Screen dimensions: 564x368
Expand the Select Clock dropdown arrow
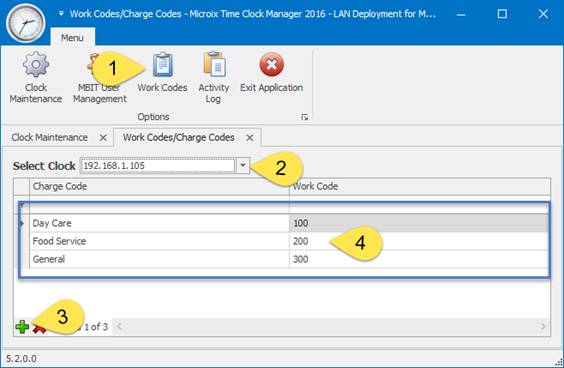[x=243, y=165]
